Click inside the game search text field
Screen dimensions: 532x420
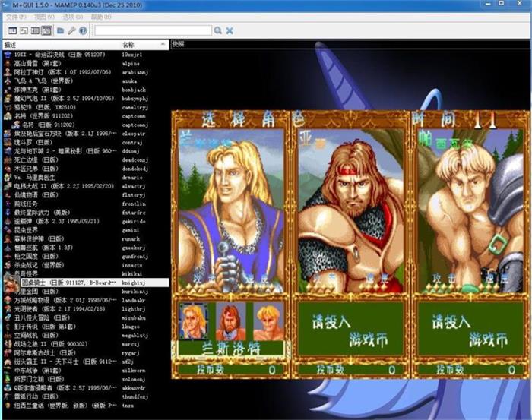click(x=152, y=30)
